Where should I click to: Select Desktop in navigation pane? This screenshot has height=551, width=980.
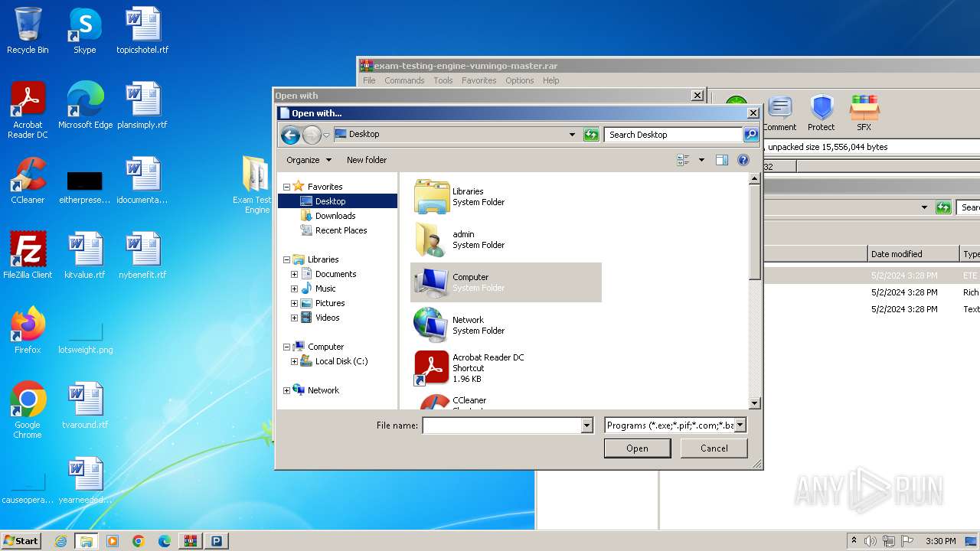coord(338,201)
